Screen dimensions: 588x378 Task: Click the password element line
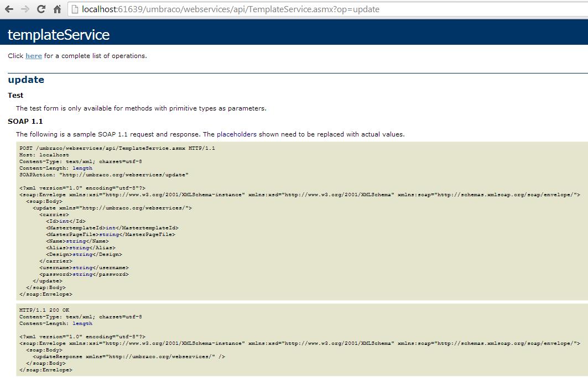84,274
